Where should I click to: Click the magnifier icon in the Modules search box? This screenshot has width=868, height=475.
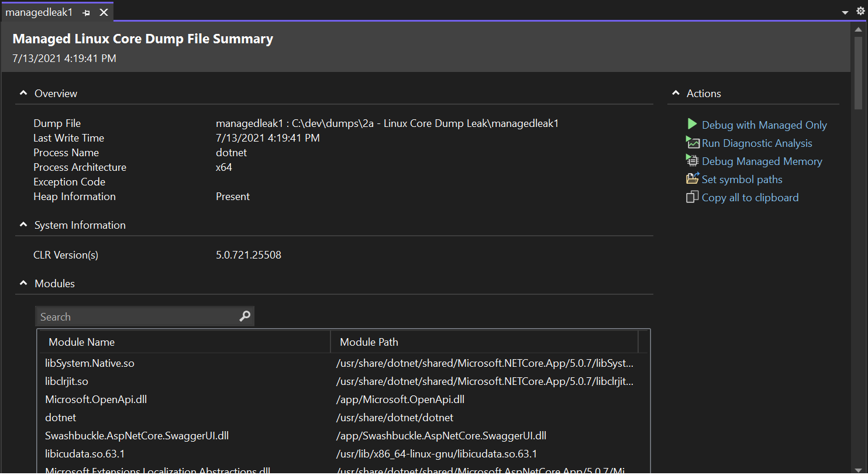point(244,316)
